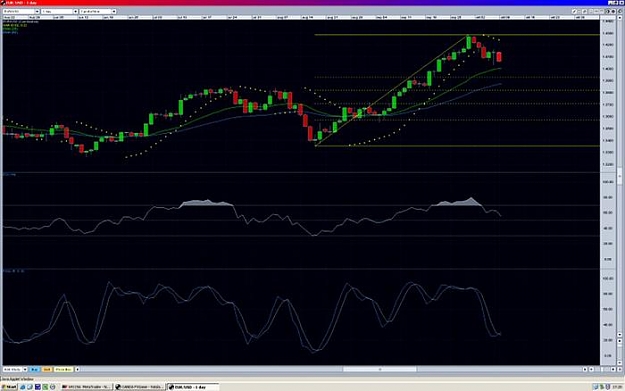This screenshot has width=625, height=391.
Task: Select the diagonal yellow trend line on chart
Action: click(x=392, y=91)
